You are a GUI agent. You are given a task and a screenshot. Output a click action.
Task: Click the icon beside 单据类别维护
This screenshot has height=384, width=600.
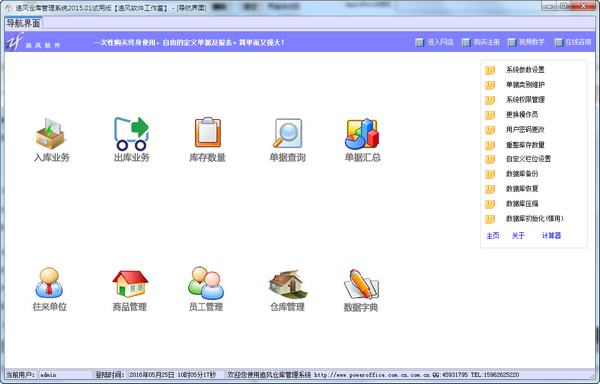click(490, 85)
